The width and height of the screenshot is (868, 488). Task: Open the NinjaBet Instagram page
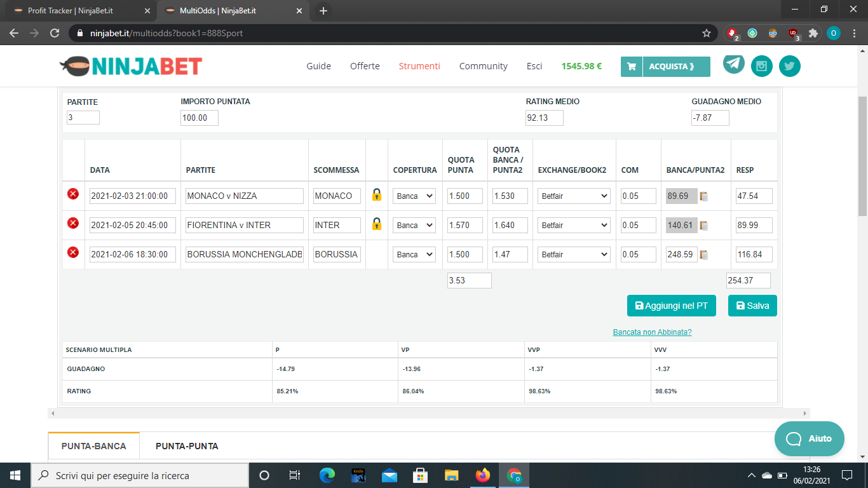coord(762,66)
